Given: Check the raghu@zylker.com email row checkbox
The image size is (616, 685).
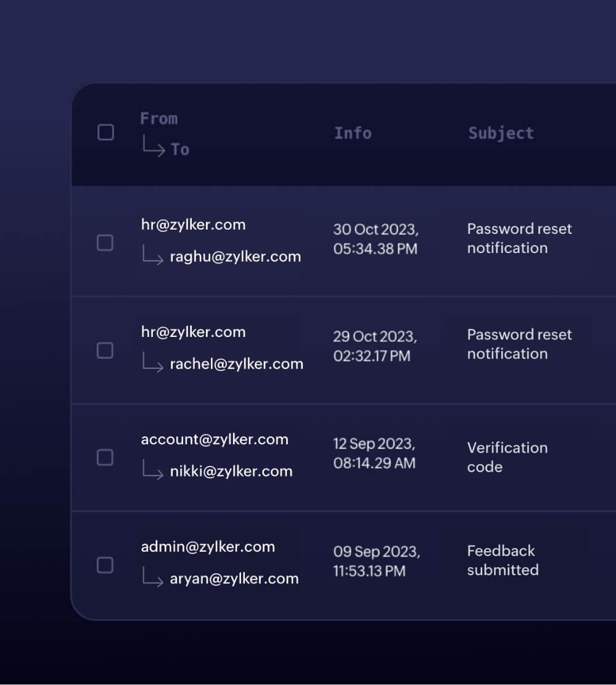Looking at the screenshot, I should [105, 243].
